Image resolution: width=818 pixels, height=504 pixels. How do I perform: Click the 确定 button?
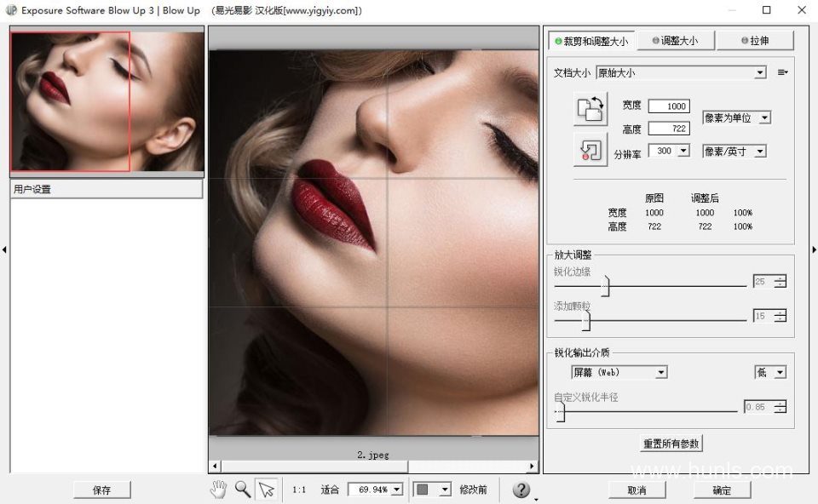pos(722,490)
